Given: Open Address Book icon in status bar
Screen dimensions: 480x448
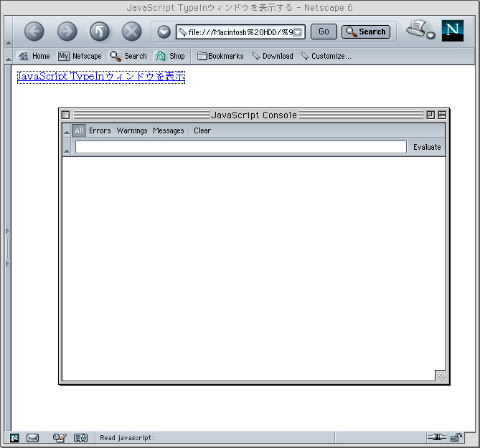Looking at the screenshot, I should (81, 438).
